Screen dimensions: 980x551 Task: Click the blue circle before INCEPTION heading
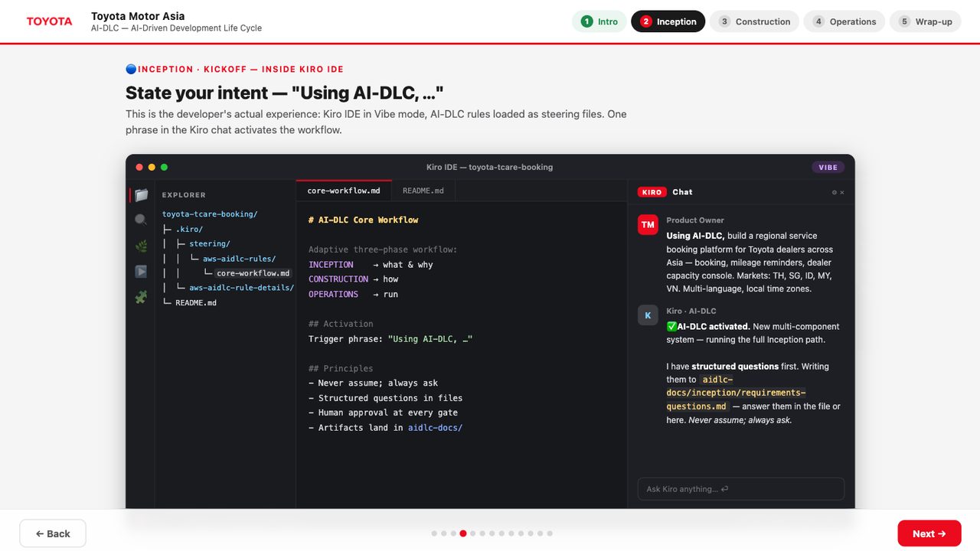[131, 69]
